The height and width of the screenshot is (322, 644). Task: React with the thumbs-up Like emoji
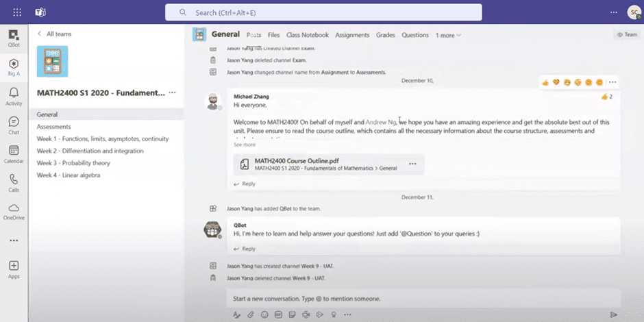pos(545,82)
